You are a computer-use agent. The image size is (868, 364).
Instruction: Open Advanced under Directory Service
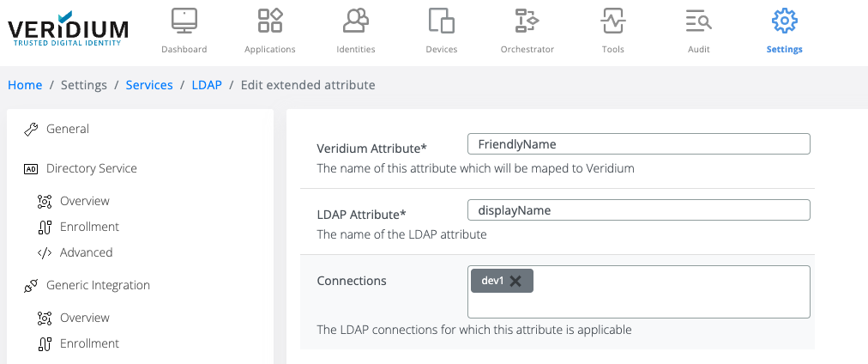pos(86,252)
